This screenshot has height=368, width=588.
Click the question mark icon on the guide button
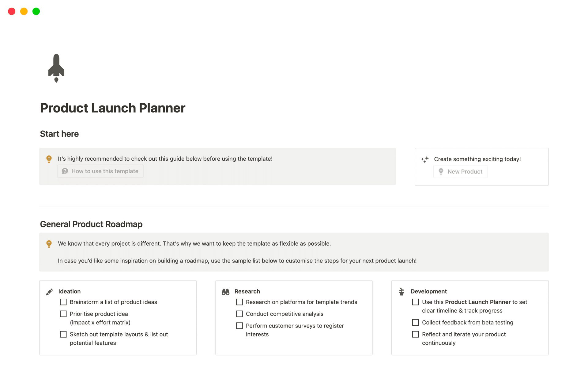point(65,171)
